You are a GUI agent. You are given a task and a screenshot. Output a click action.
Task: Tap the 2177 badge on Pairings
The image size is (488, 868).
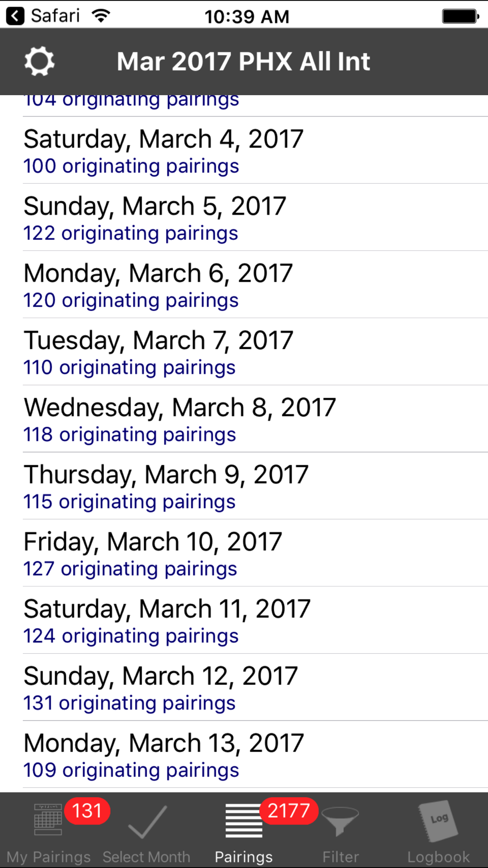point(288,811)
